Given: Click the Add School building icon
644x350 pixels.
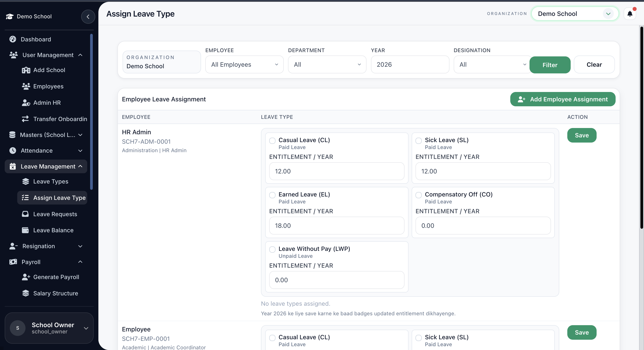Looking at the screenshot, I should 26,70.
